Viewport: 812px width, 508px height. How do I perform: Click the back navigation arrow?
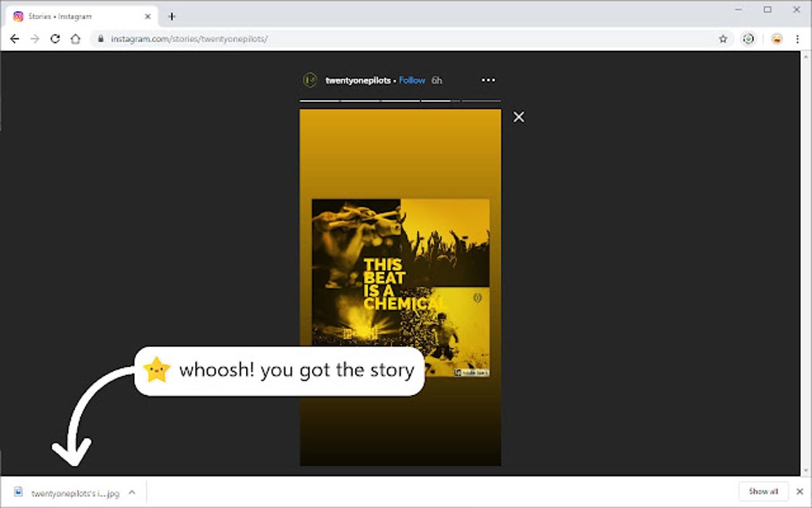(14, 37)
